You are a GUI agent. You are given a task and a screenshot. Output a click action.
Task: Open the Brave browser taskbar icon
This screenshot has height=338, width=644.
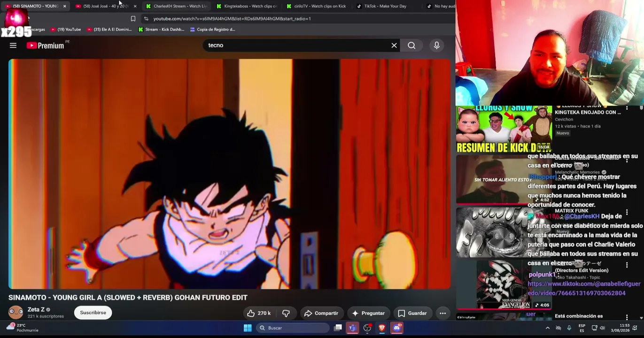pos(382,328)
